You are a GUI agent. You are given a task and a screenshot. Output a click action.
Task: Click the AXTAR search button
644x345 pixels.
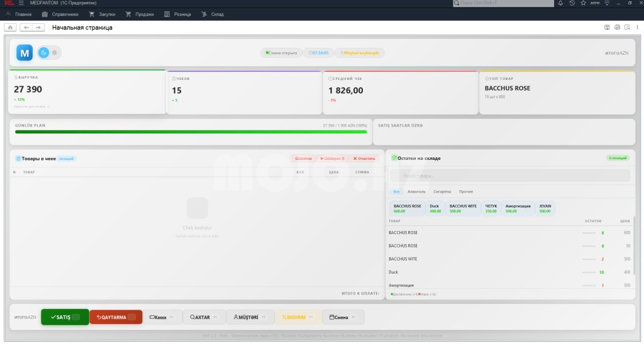(204, 317)
